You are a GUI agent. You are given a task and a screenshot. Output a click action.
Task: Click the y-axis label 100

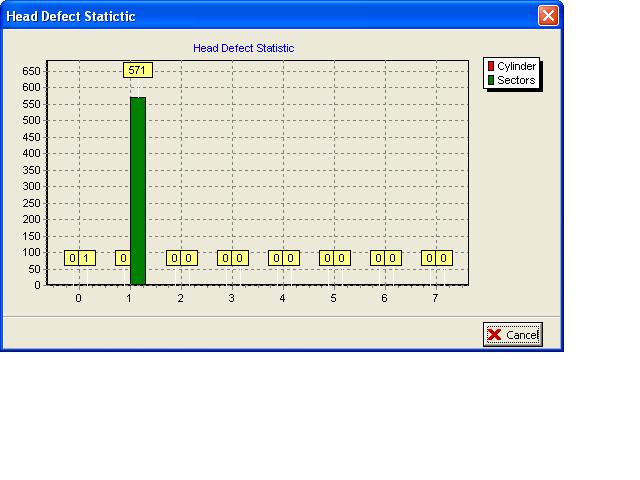[31, 252]
